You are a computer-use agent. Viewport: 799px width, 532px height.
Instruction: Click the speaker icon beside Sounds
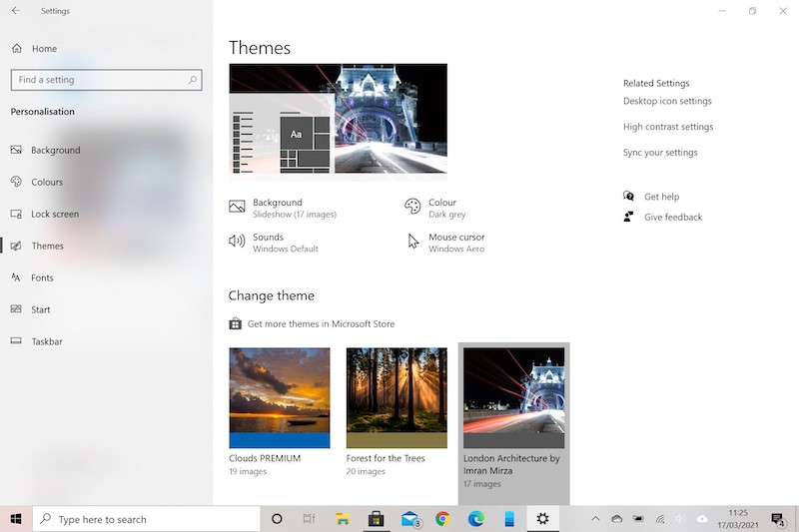[x=237, y=241]
